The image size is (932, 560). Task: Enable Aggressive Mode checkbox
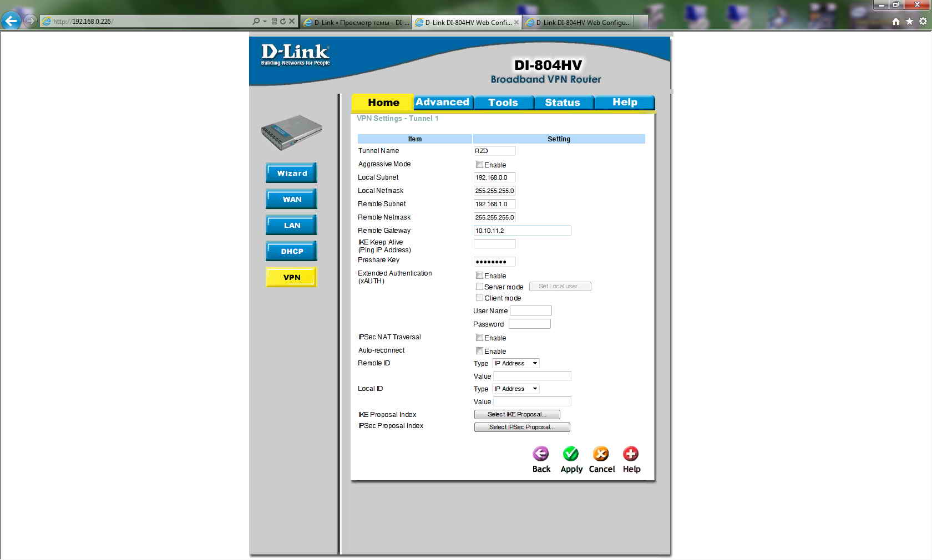click(479, 165)
